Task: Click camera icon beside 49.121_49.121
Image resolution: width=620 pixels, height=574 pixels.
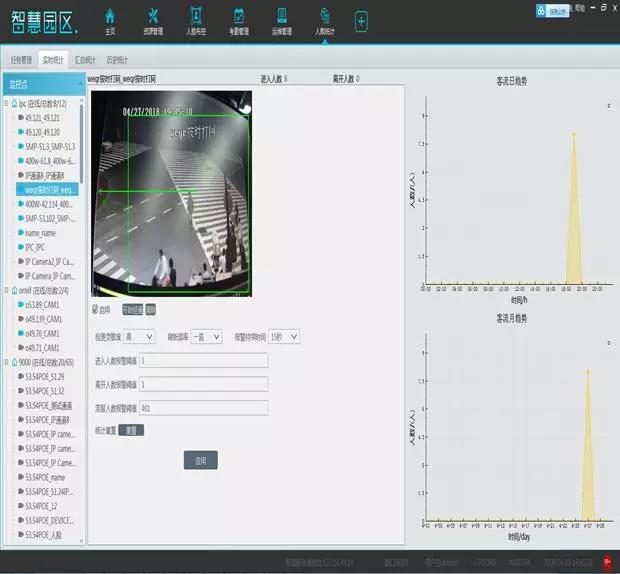Action: [20, 117]
